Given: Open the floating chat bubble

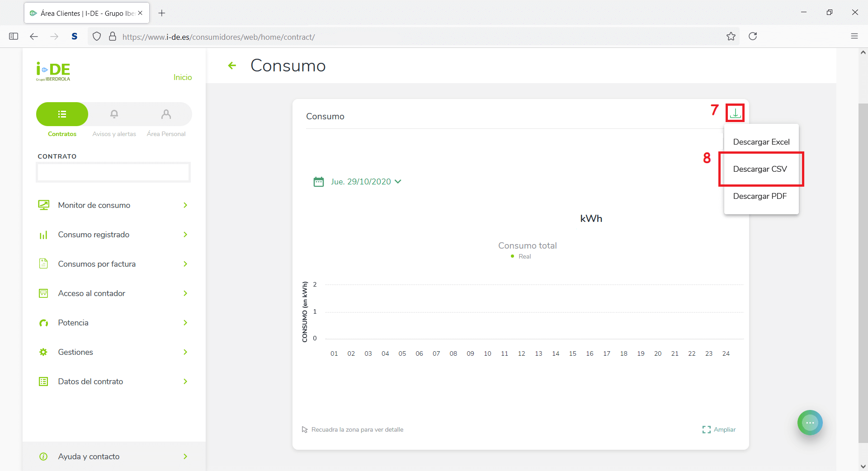Looking at the screenshot, I should pos(810,423).
